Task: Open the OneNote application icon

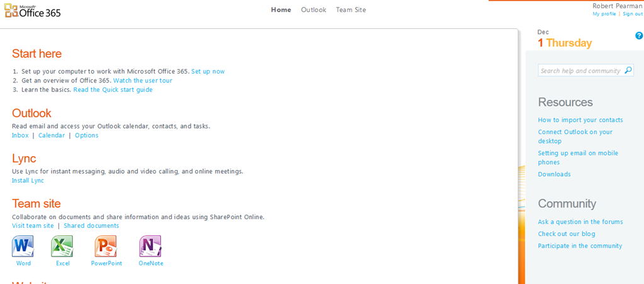Action: [150, 246]
